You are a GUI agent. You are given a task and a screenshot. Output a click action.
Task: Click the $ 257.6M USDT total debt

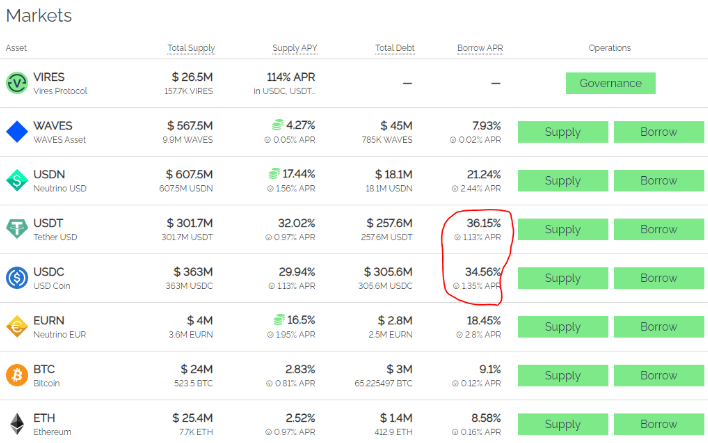pos(390,223)
